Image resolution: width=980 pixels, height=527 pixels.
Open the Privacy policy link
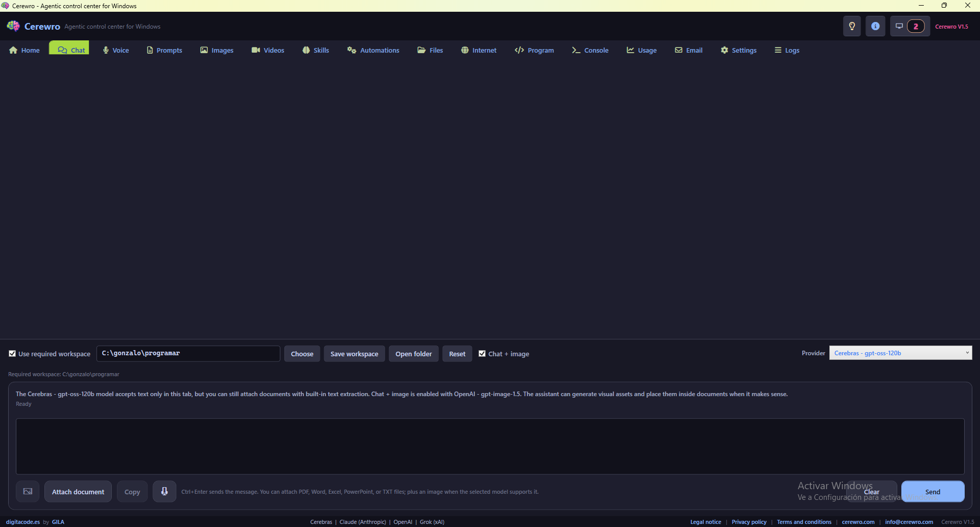pos(749,522)
